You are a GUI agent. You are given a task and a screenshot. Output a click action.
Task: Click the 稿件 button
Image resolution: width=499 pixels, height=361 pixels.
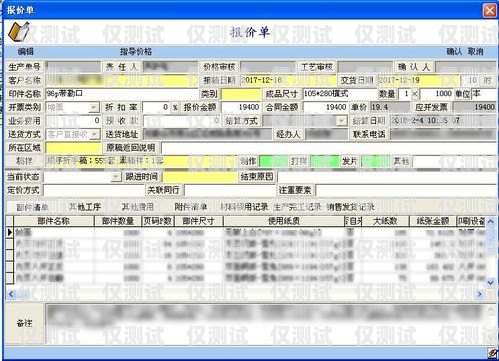coord(24,161)
